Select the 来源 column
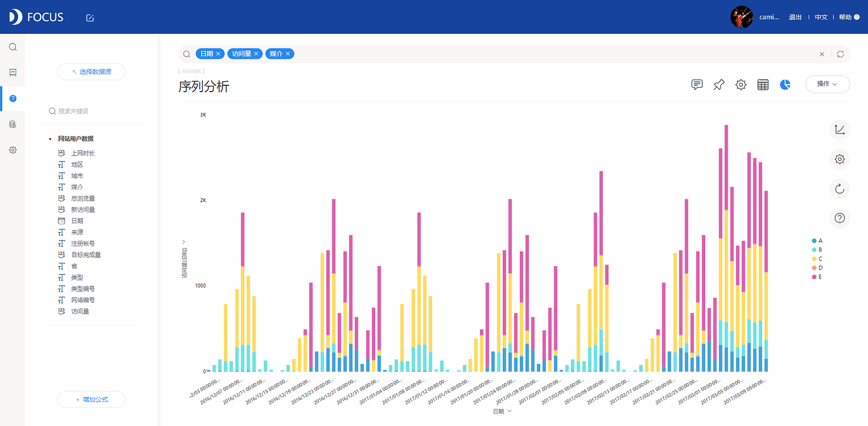The width and height of the screenshot is (868, 426). pos(77,232)
